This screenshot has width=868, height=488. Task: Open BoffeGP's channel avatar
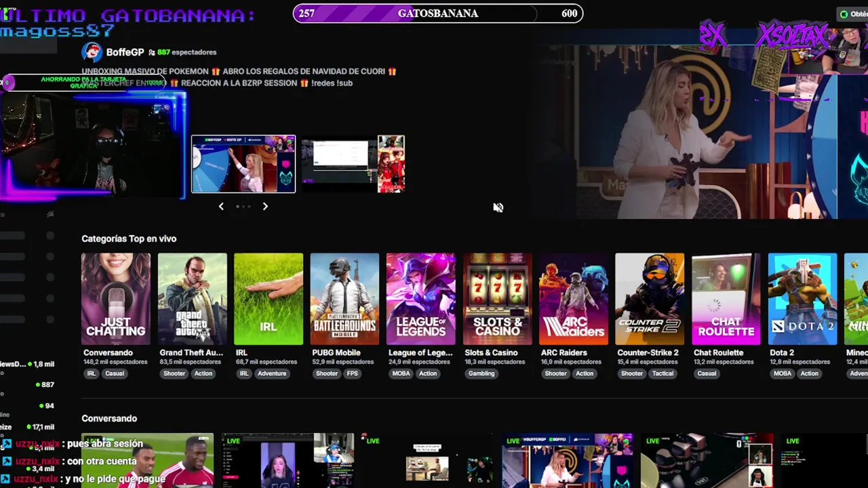point(92,52)
